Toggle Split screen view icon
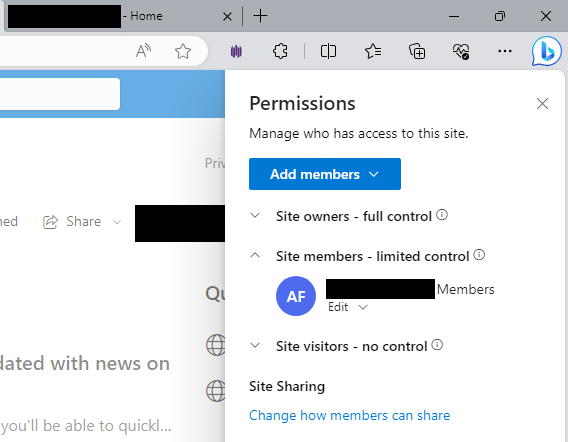 pos(328,51)
